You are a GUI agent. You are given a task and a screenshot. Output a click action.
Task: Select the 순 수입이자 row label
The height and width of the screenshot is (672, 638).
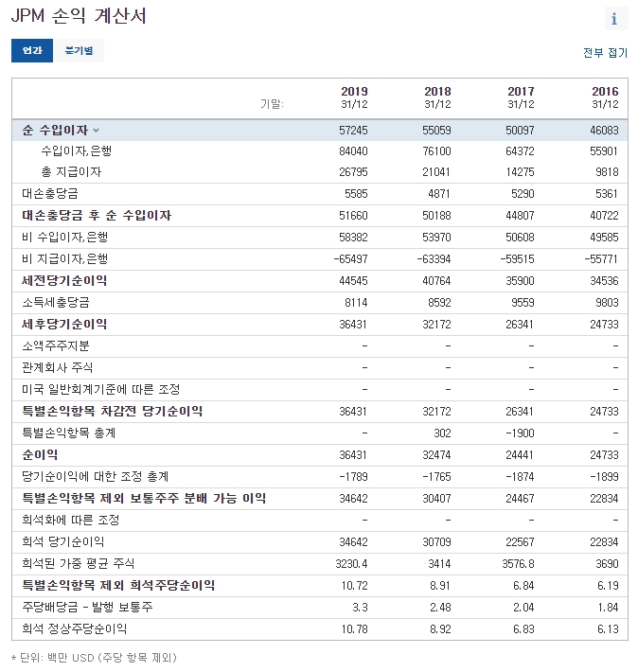pyautogui.click(x=55, y=130)
